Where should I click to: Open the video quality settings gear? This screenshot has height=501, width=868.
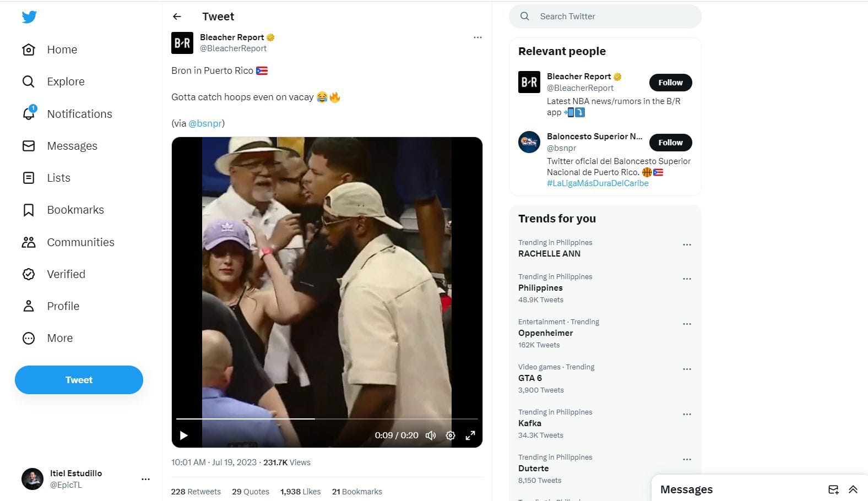click(x=451, y=435)
